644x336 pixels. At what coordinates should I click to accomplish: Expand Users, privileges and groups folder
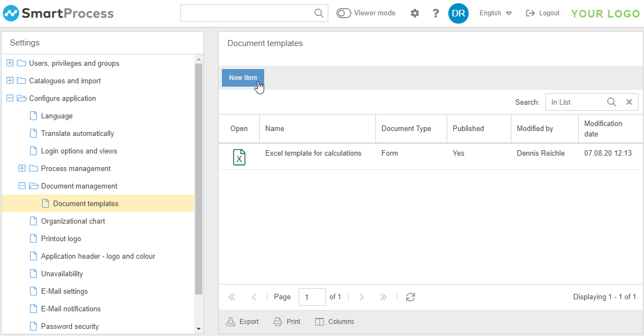pyautogui.click(x=10, y=63)
